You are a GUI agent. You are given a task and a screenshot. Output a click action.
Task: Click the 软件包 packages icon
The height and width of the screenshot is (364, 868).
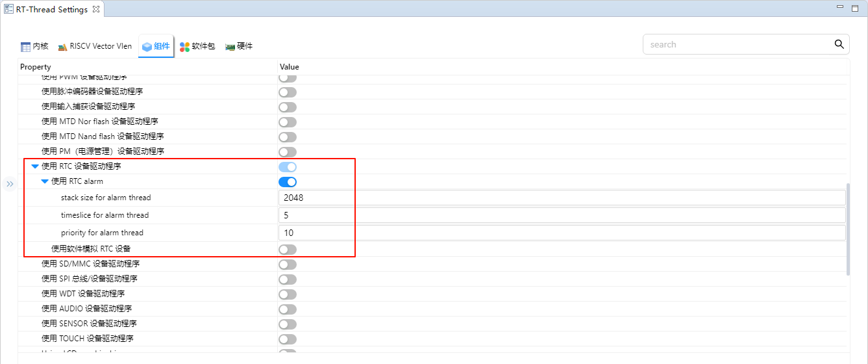(x=184, y=47)
